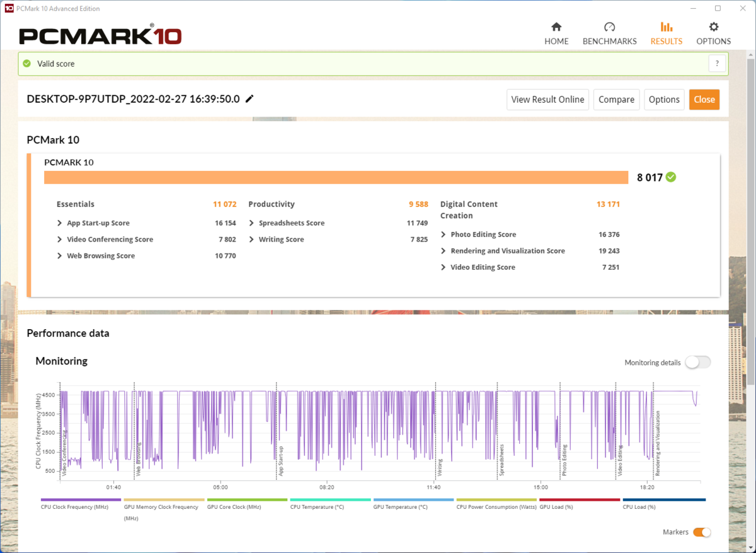Click the Spreadsheets chart marker
Viewport: 756px width, 553px height.
[x=502, y=460]
